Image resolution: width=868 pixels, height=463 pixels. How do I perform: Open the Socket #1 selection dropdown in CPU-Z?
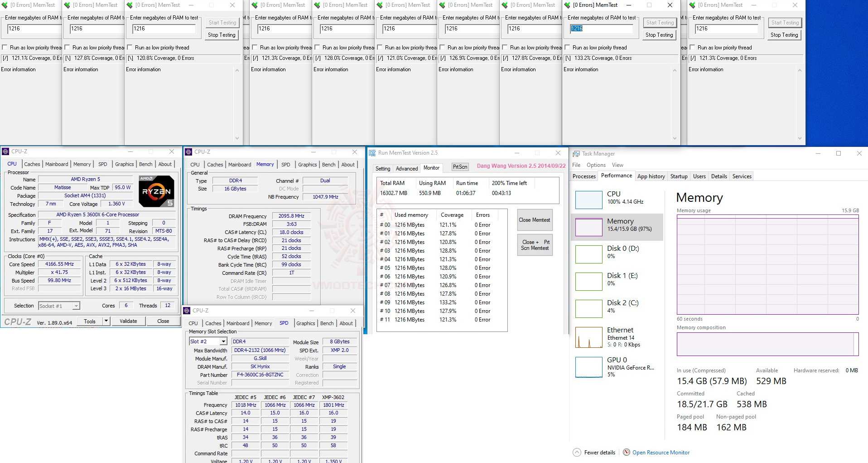click(x=76, y=306)
